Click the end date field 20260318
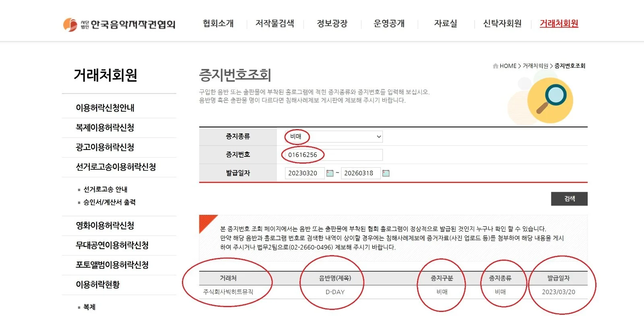644x316 pixels. pos(361,173)
